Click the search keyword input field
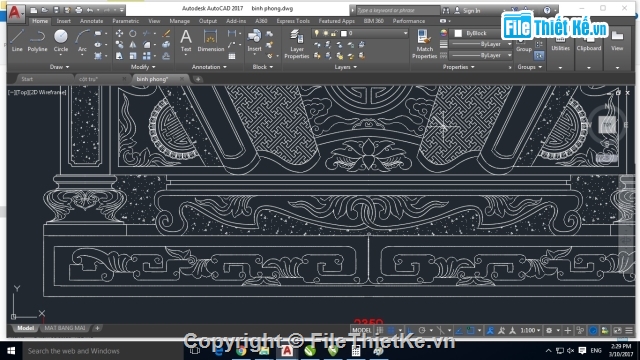Screen dimensions: 640x360 click(398, 10)
